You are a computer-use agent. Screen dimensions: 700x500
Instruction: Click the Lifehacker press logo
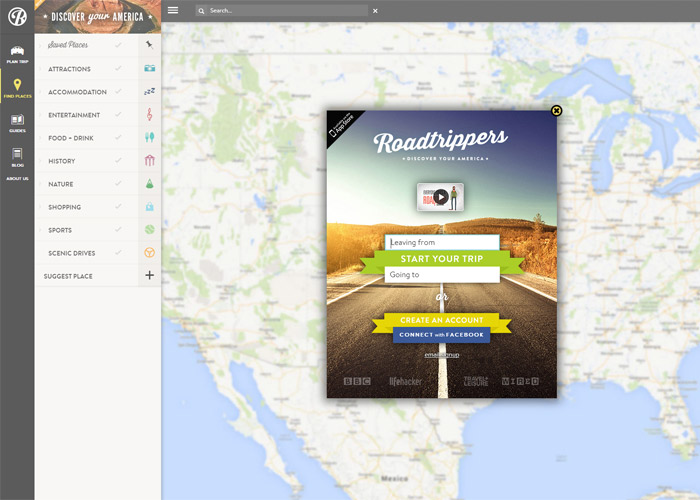(405, 381)
